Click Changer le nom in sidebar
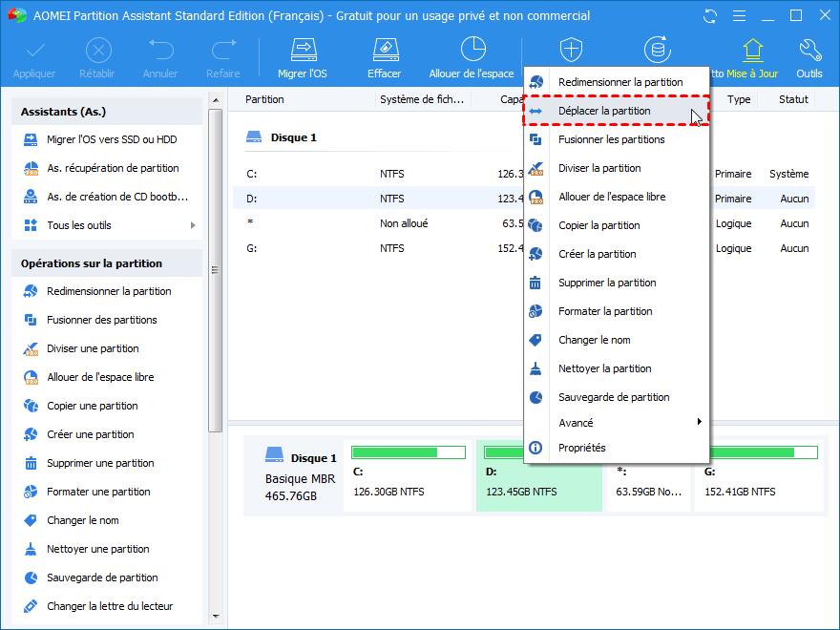Viewport: 840px width, 630px height. pyautogui.click(x=107, y=521)
